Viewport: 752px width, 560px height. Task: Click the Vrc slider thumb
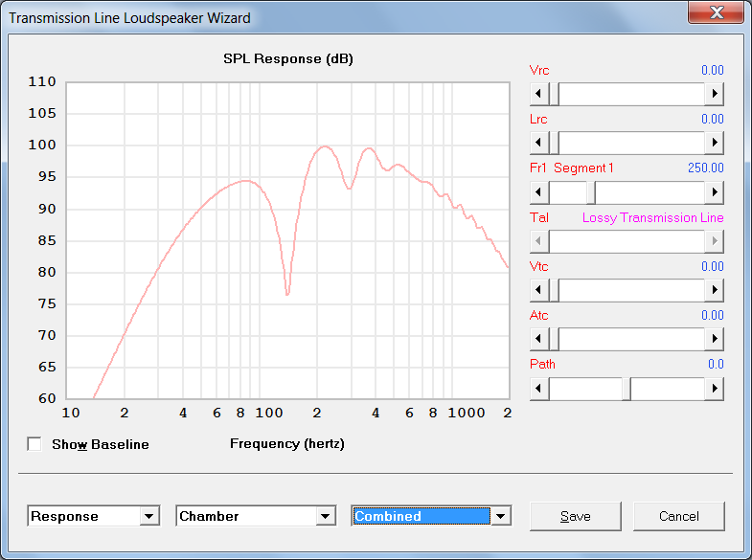(x=554, y=94)
